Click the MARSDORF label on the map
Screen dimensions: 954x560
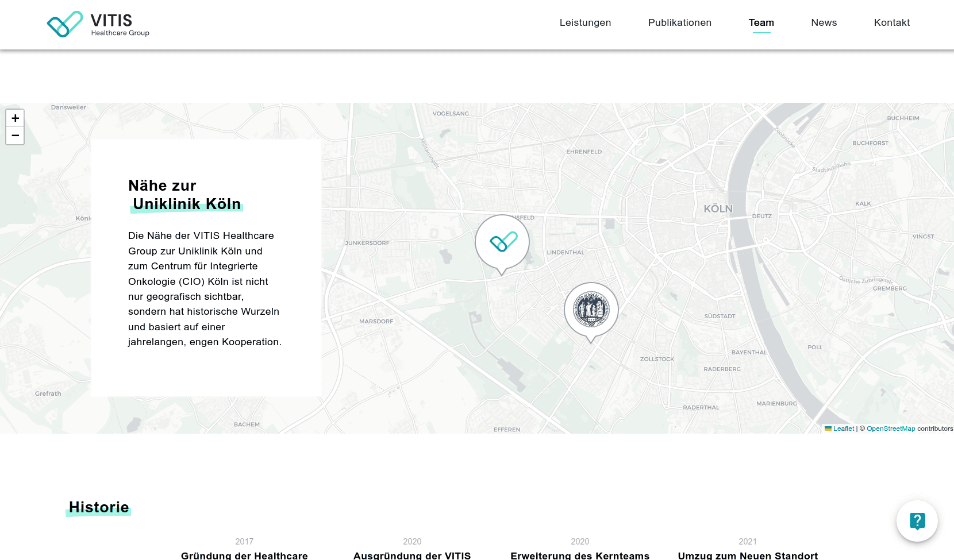pyautogui.click(x=376, y=322)
